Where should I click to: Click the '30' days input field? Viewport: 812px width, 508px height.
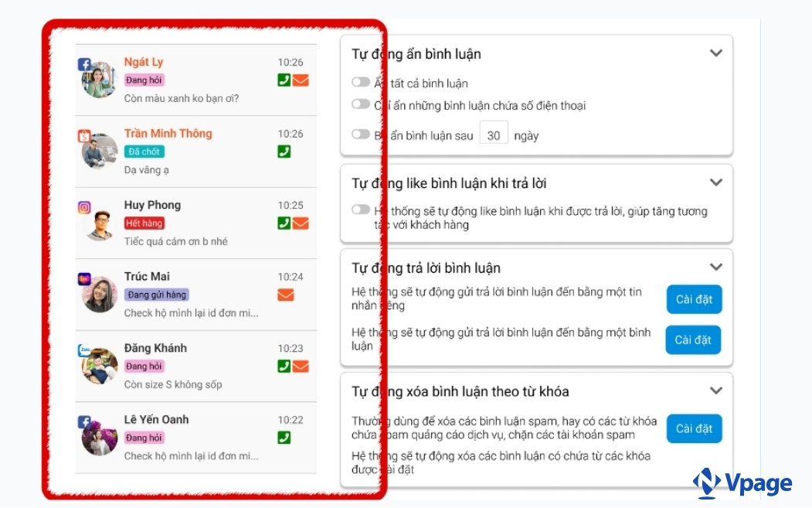click(x=494, y=133)
